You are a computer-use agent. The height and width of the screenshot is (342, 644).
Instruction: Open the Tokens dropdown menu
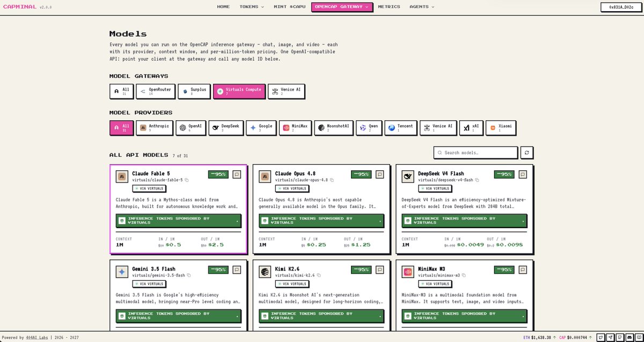click(252, 7)
